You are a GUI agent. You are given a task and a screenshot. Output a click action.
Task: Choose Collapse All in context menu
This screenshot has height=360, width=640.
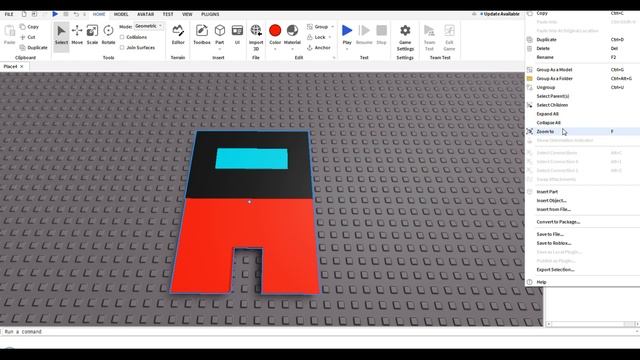click(582, 123)
